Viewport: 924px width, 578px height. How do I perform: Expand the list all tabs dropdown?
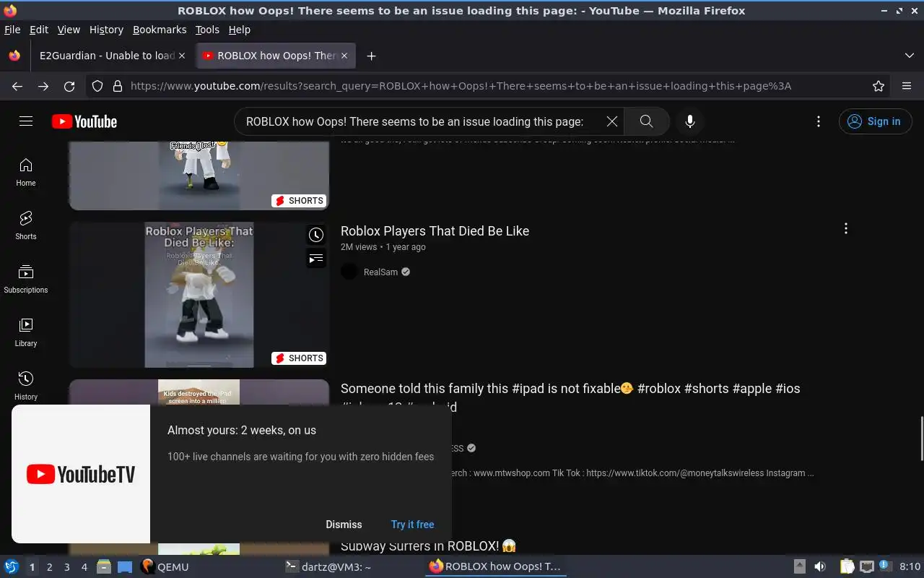pyautogui.click(x=910, y=56)
